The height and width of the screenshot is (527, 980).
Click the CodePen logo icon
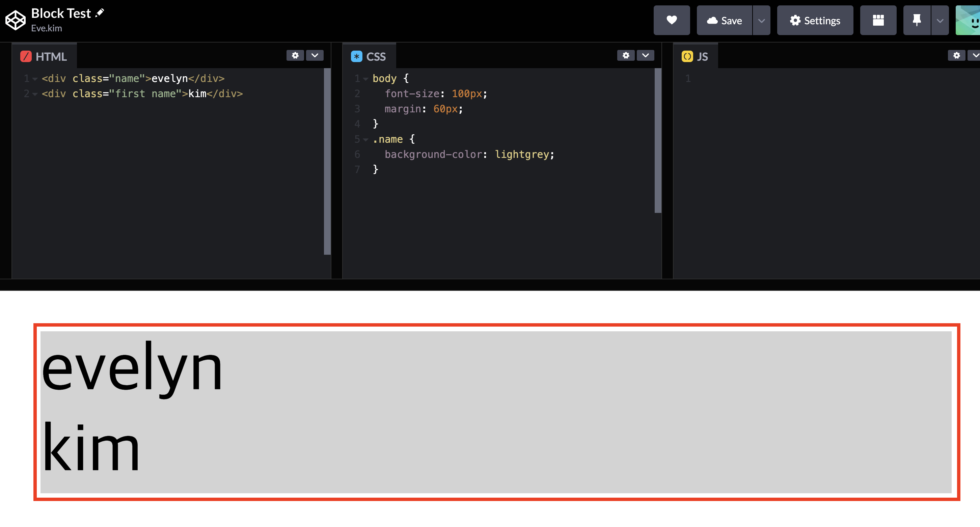click(15, 20)
